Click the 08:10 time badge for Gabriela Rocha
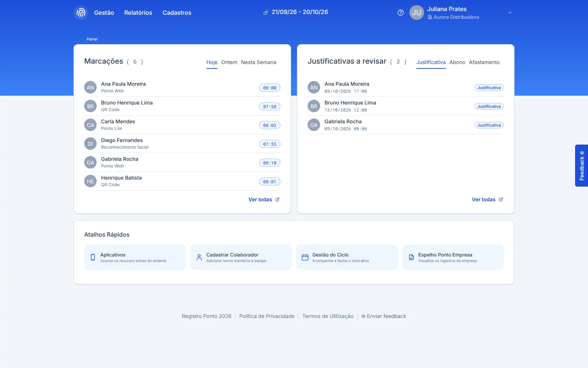This screenshot has height=368, width=588. pyautogui.click(x=270, y=163)
